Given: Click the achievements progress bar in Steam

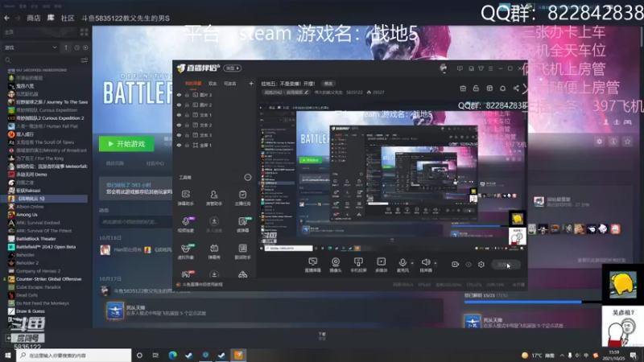Looking at the screenshot, I should click(x=533, y=302).
